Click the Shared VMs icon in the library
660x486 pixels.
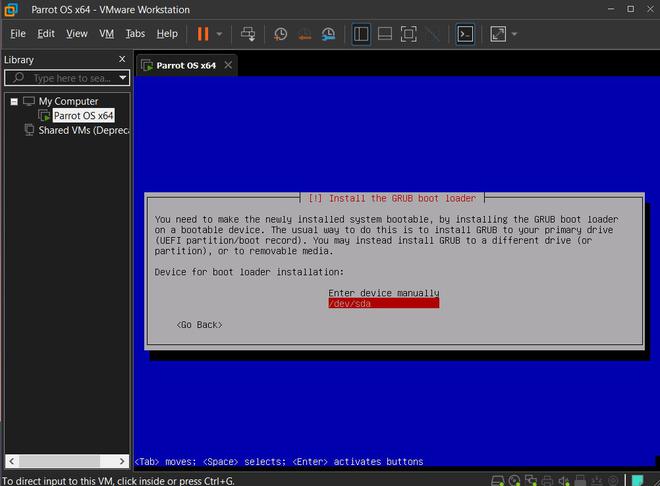click(29, 130)
